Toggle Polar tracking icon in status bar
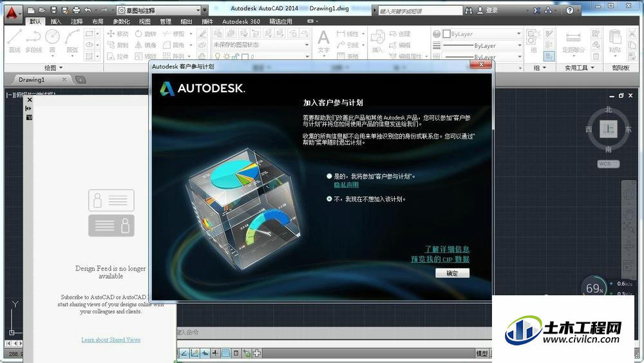 pyautogui.click(x=184, y=353)
